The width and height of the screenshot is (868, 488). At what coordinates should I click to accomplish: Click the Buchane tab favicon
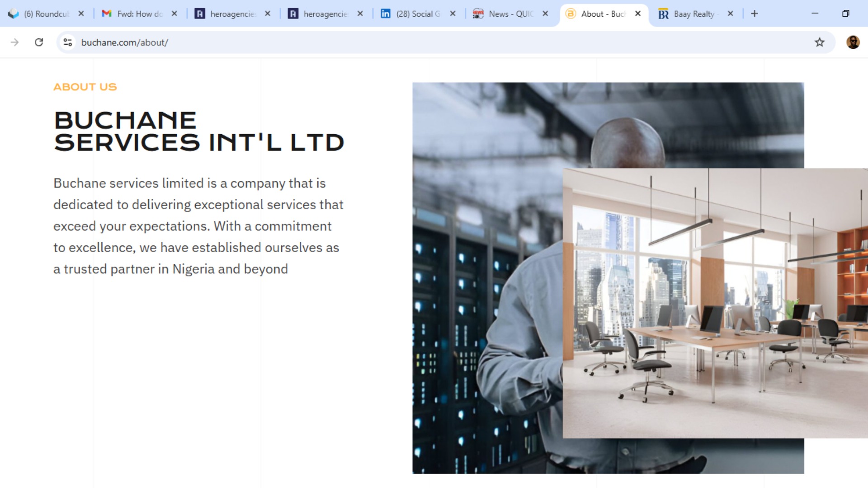pyautogui.click(x=571, y=14)
